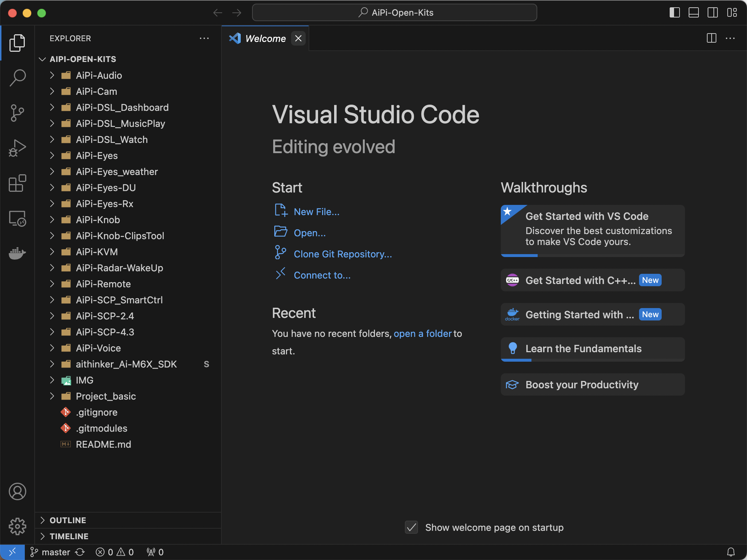Open Explorer Views and More Actions ellipsis
Viewport: 747px width, 560px height.
[x=204, y=38]
